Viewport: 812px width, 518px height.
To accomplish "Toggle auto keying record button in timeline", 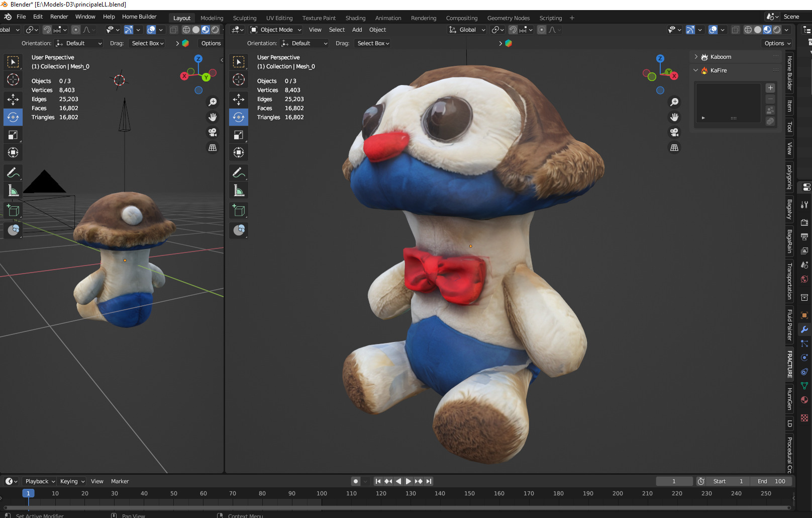I will [x=356, y=481].
